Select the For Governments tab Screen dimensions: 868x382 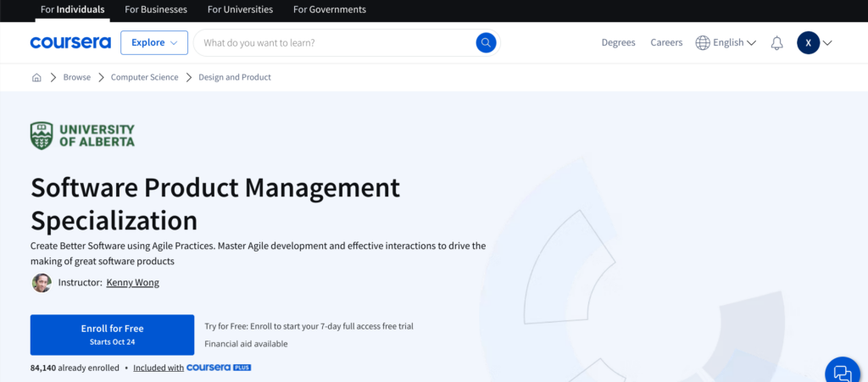330,10
